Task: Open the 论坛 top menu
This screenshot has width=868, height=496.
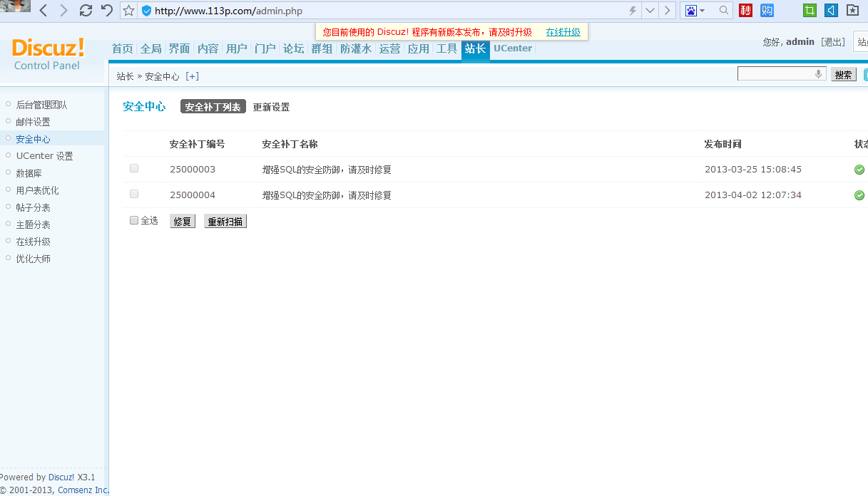Action: (x=293, y=48)
